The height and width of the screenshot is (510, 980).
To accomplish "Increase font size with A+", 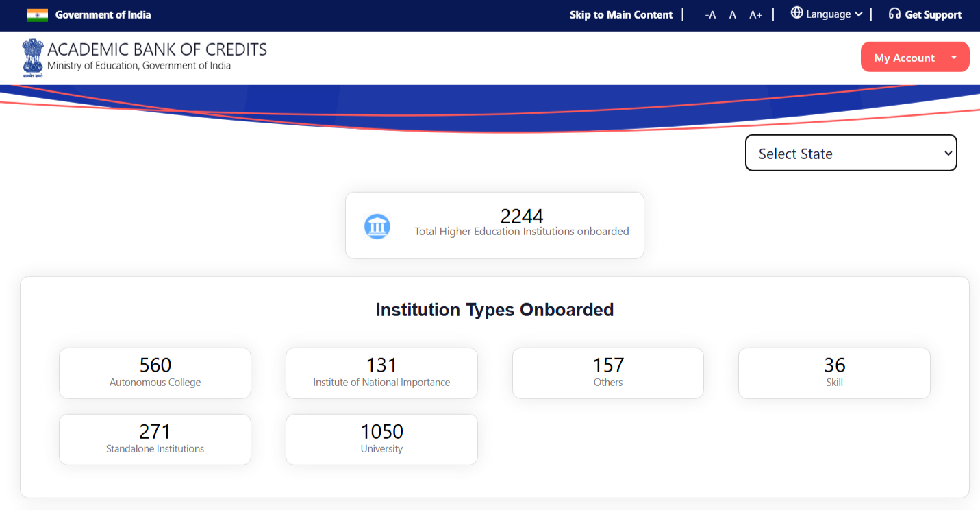I will 755,15.
